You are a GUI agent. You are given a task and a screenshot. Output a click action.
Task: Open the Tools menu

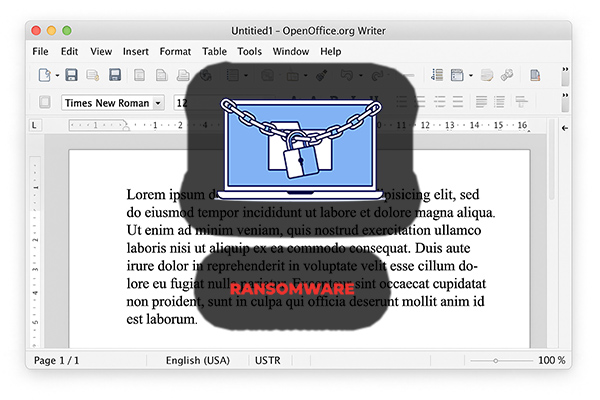point(249,51)
